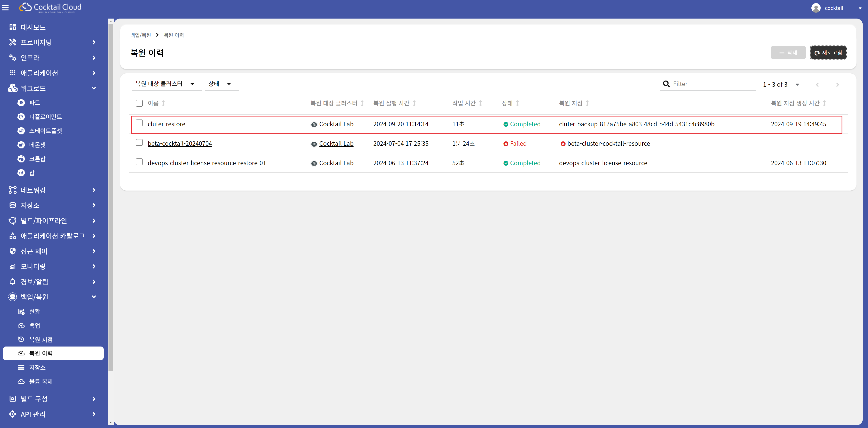
Task: Open the devops-cluster-license-resource-restore-01 link
Action: click(207, 163)
